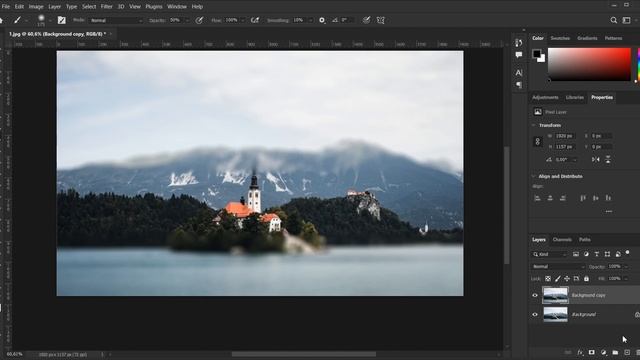
Task: Lock all padlock icon in Layers
Action: coord(586,279)
